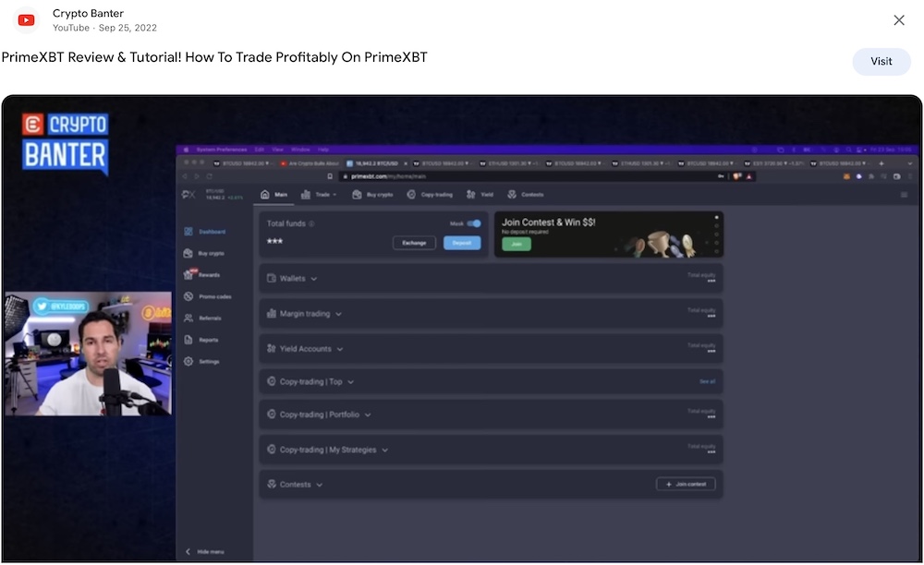The image size is (924, 565).
Task: Expand Copy-trading My Strategies section
Action: (491, 450)
